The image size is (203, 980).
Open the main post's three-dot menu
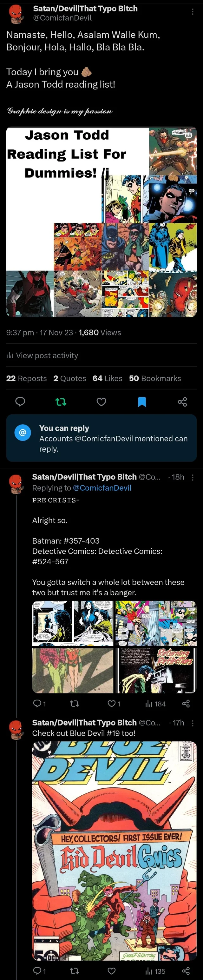193,12
